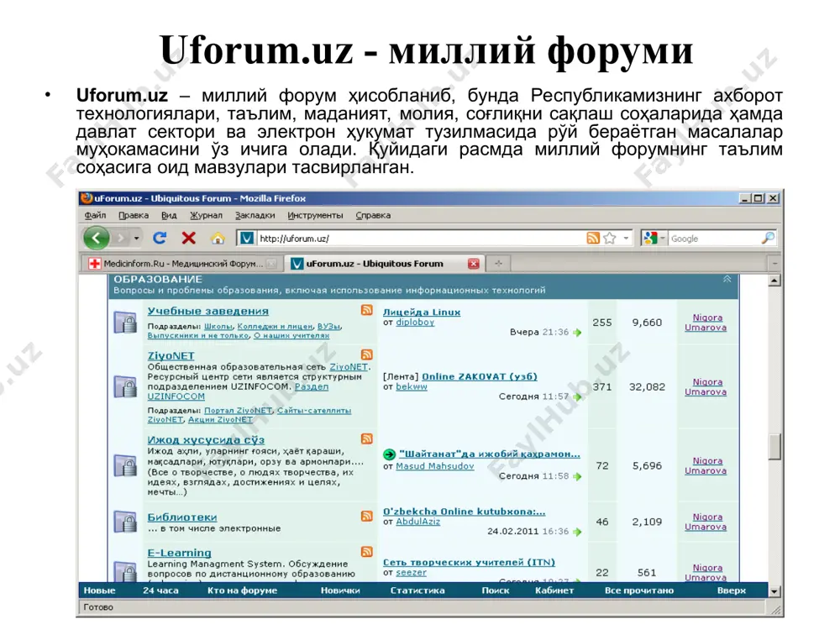This screenshot has height=630, width=840.
Task: Go to last post arrow for Online ZAKOVAT
Action: click(x=577, y=397)
